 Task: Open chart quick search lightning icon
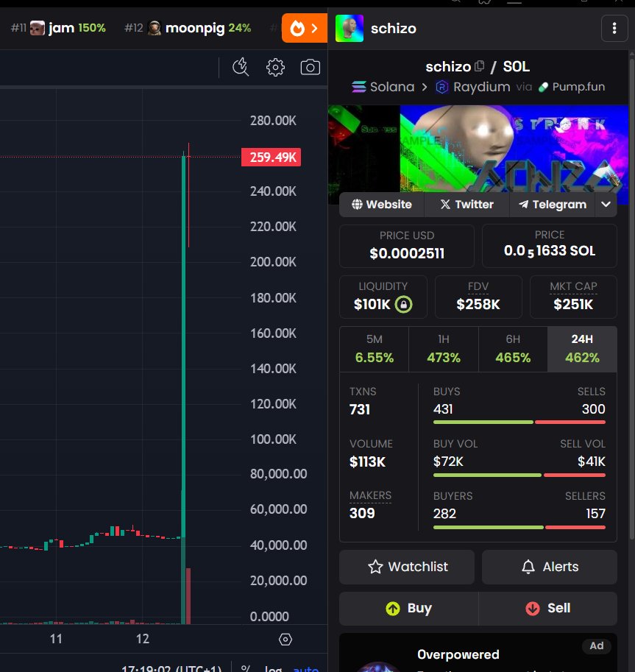click(241, 67)
